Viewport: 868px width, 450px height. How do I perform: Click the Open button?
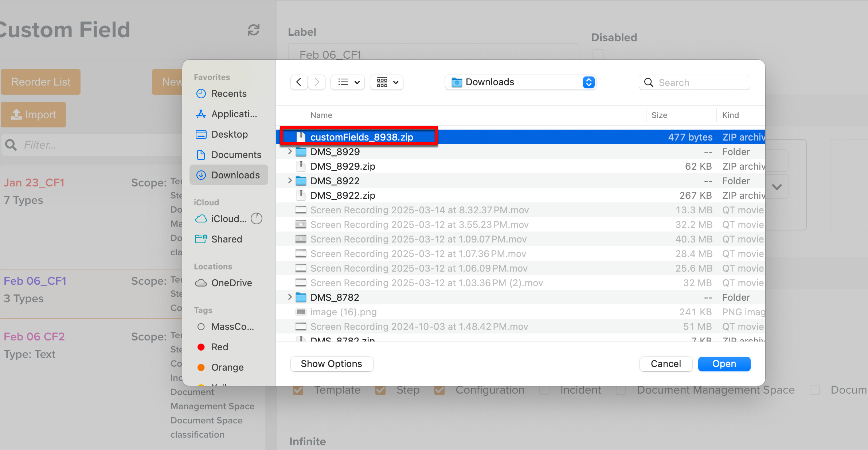(x=724, y=364)
